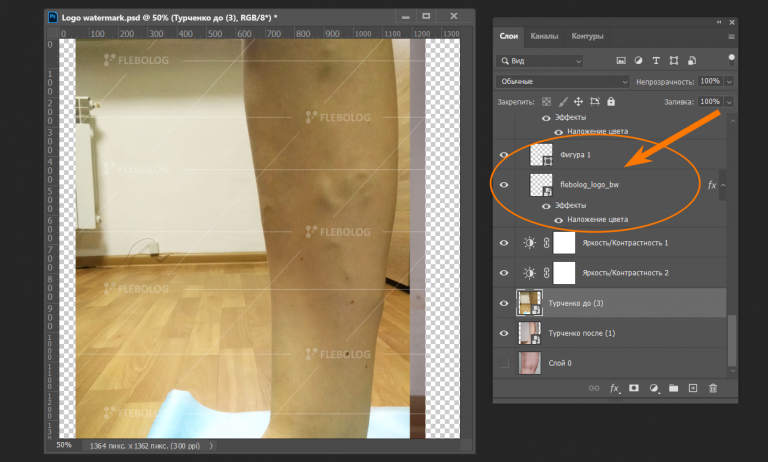Hide Яркость/Контрастность 1 layer
Image resolution: width=768 pixels, height=462 pixels.
click(x=504, y=243)
